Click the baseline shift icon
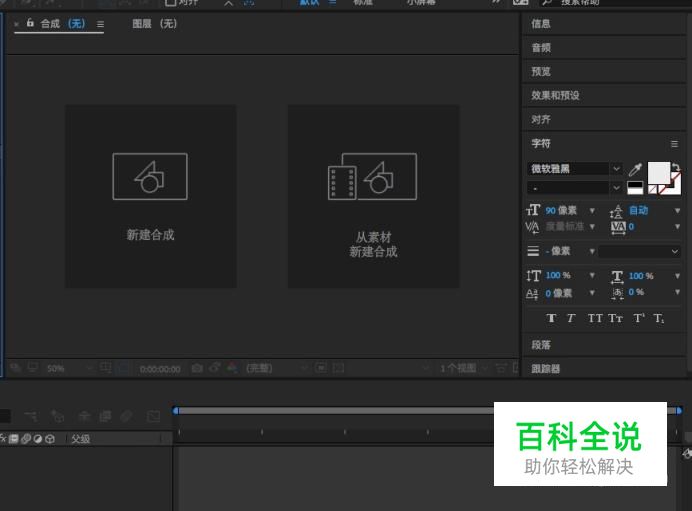This screenshot has width=692, height=511. pyautogui.click(x=532, y=294)
